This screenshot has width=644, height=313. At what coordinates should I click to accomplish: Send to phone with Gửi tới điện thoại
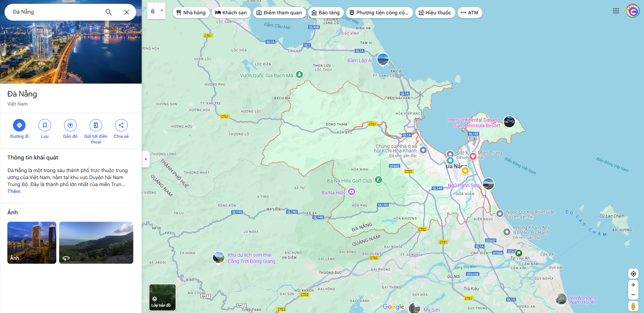(95, 125)
